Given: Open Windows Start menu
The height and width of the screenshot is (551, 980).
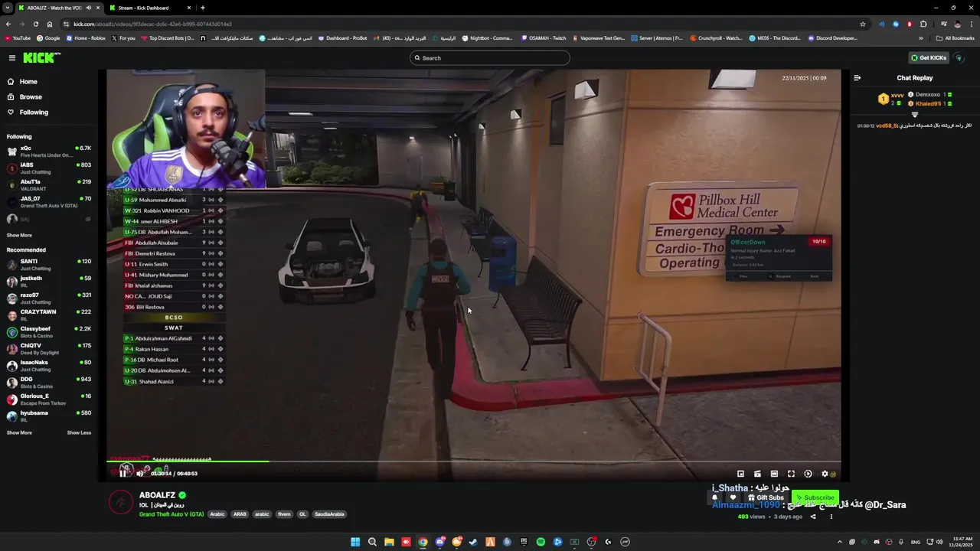Looking at the screenshot, I should point(355,542).
